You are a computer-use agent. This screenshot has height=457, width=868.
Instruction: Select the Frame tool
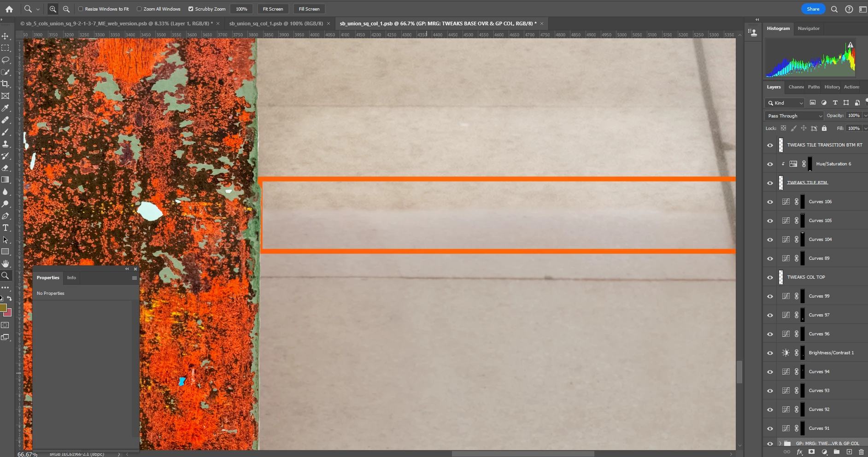(x=6, y=96)
